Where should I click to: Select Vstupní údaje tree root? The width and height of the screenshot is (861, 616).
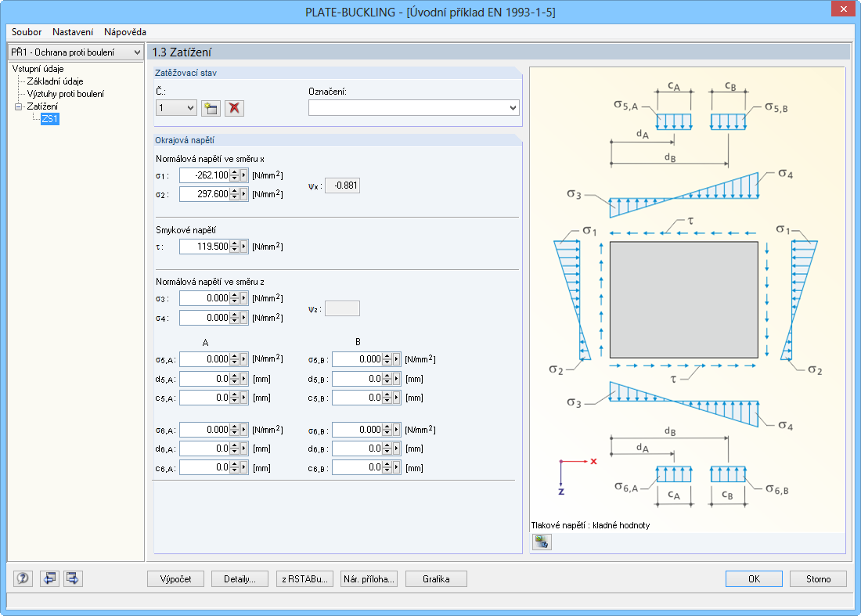pos(38,69)
